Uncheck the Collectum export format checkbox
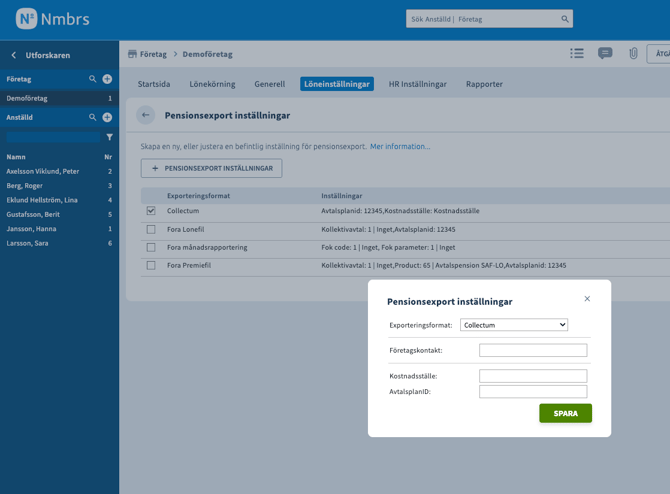This screenshot has height=494, width=670. (151, 211)
